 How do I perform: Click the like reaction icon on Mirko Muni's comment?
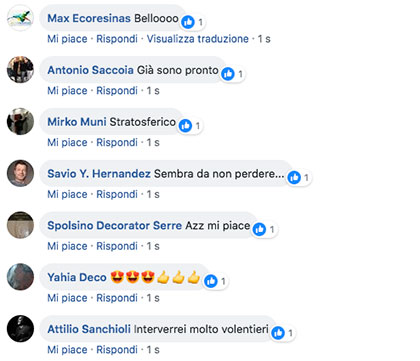pos(185,126)
